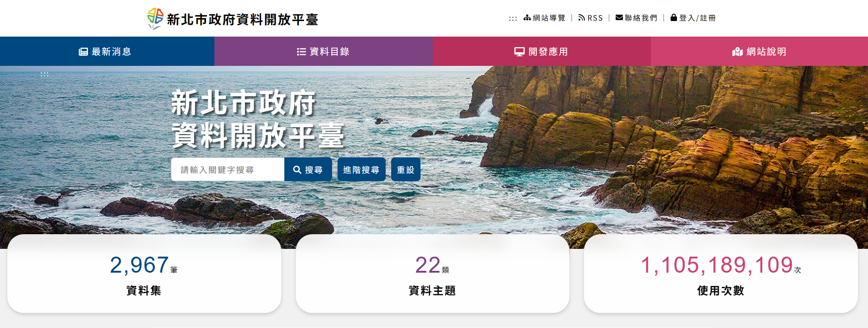Open the 2,967 資料集 statistics card

pyautogui.click(x=144, y=274)
